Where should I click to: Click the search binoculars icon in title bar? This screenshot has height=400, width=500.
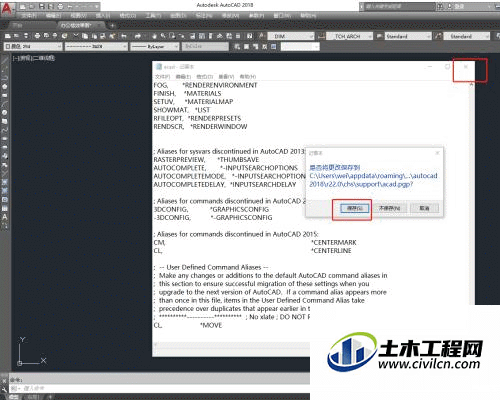click(x=440, y=6)
